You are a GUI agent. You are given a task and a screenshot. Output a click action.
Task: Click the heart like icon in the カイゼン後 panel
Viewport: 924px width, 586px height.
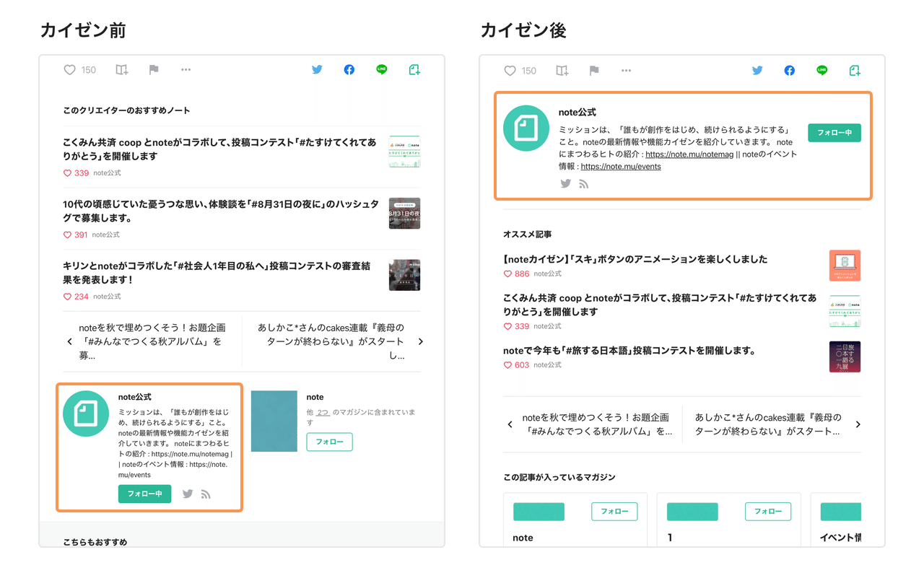click(x=510, y=71)
